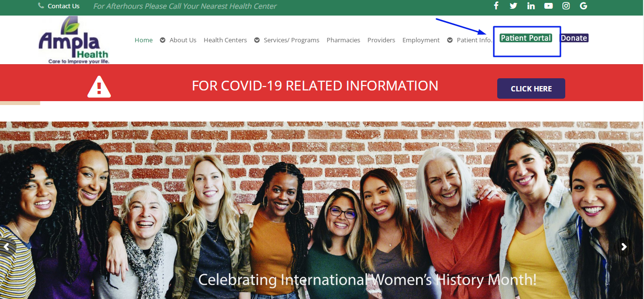Go to previous slide with left arrow
644x299 pixels.
pyautogui.click(x=7, y=247)
